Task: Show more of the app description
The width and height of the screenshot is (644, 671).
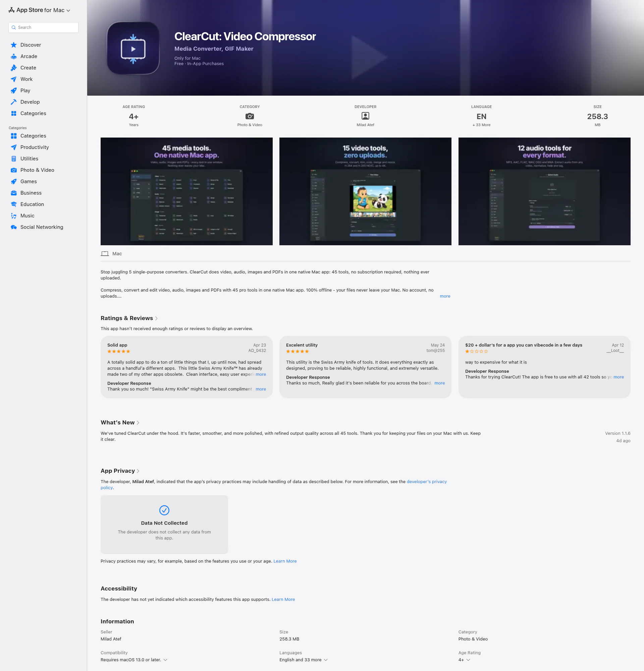Action: tap(445, 297)
